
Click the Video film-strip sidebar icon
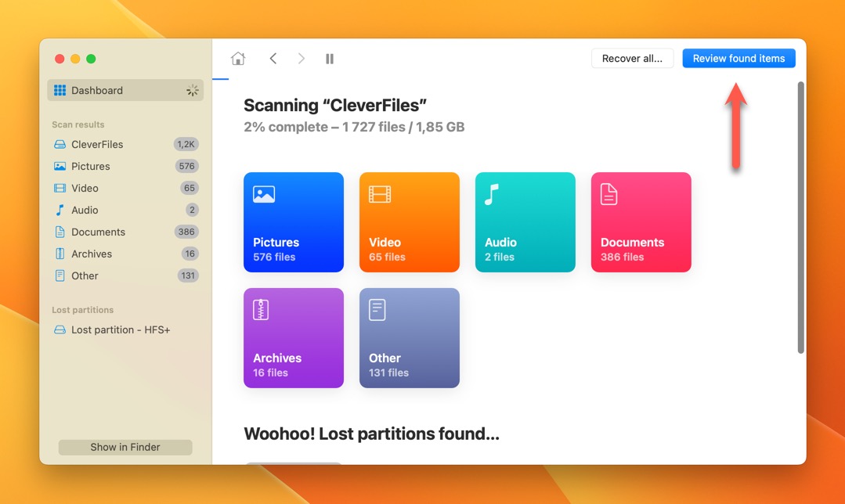(x=60, y=188)
